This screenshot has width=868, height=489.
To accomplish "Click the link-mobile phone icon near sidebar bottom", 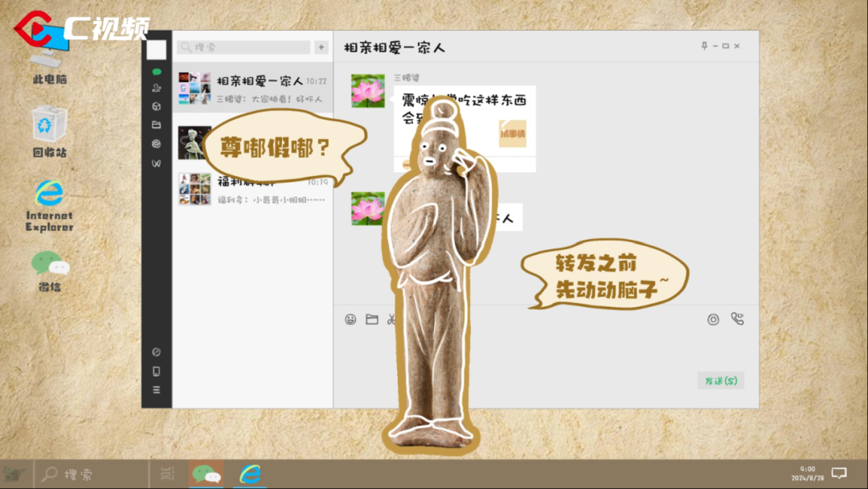I will (x=156, y=371).
